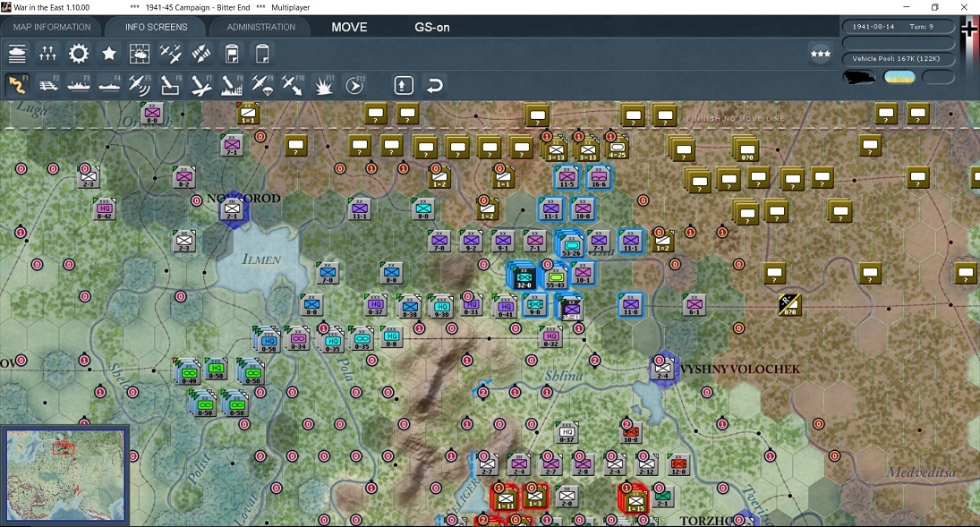
Task: Select the unit labeled 8-38
Action: point(409,306)
